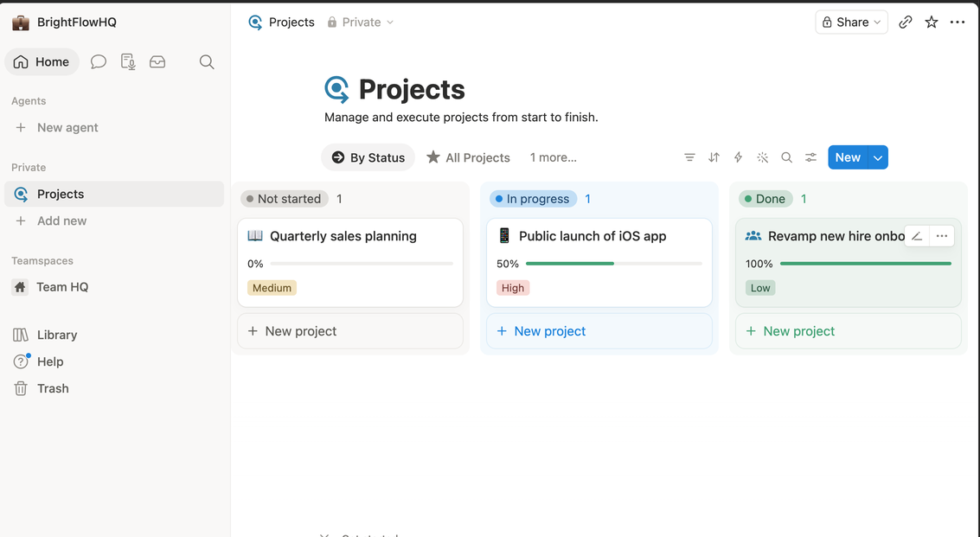
Task: Click Add new under Private
Action: [62, 221]
